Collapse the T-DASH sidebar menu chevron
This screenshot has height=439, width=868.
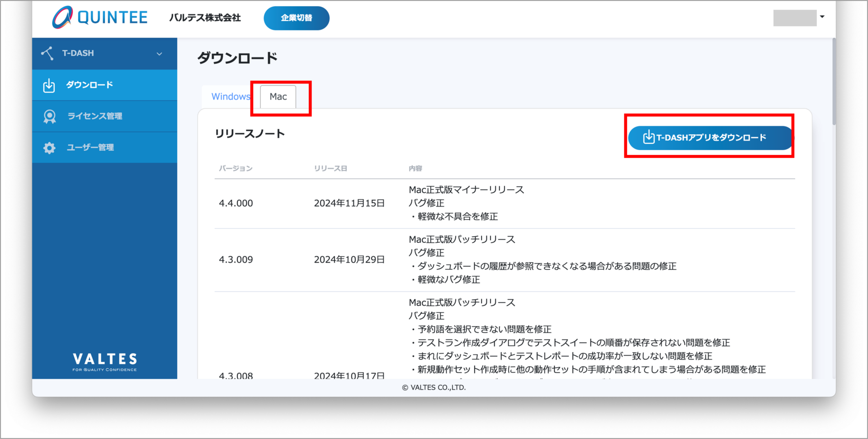click(x=159, y=54)
